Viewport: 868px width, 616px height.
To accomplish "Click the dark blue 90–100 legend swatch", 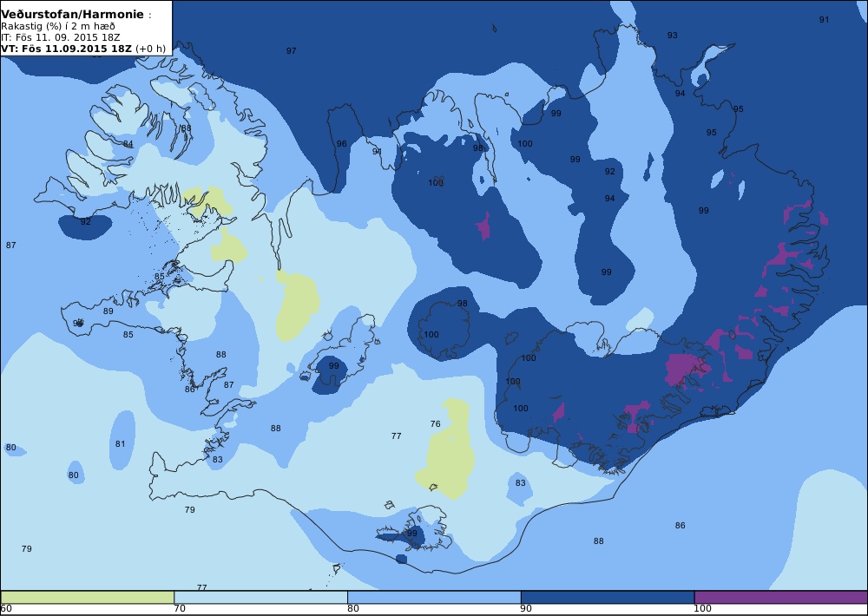I will pyautogui.click(x=608, y=597).
